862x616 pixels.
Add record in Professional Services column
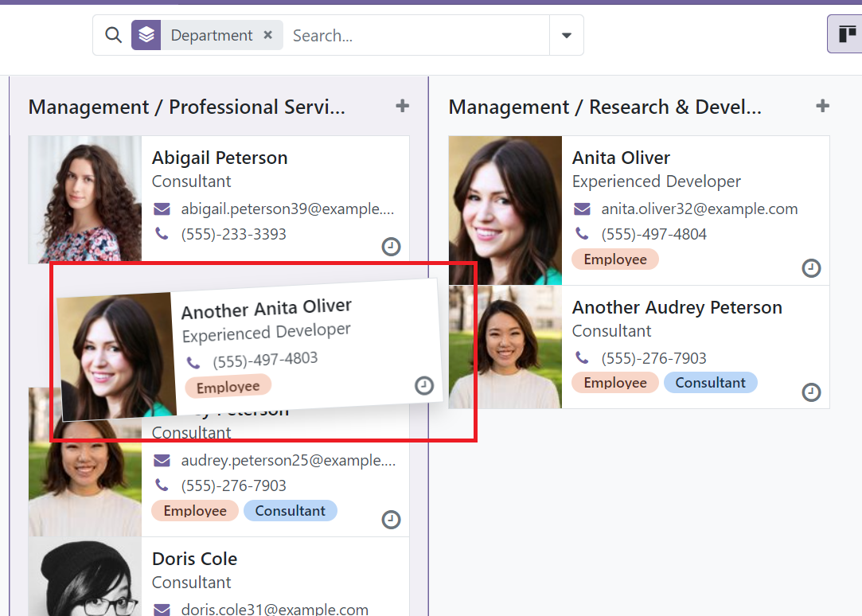(x=403, y=106)
